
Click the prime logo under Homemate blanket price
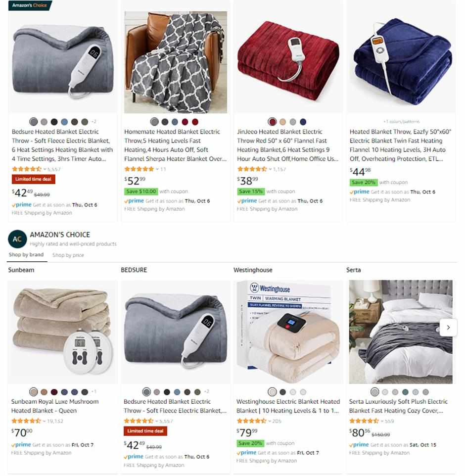(x=134, y=201)
